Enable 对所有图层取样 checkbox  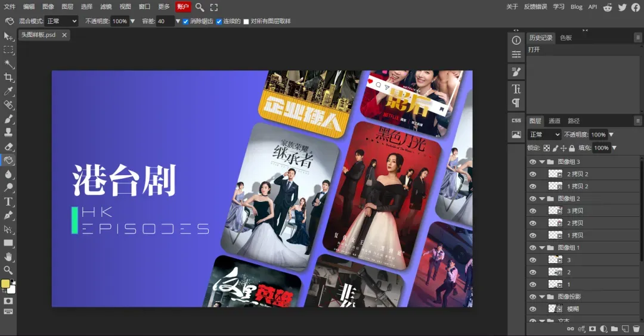pos(246,21)
